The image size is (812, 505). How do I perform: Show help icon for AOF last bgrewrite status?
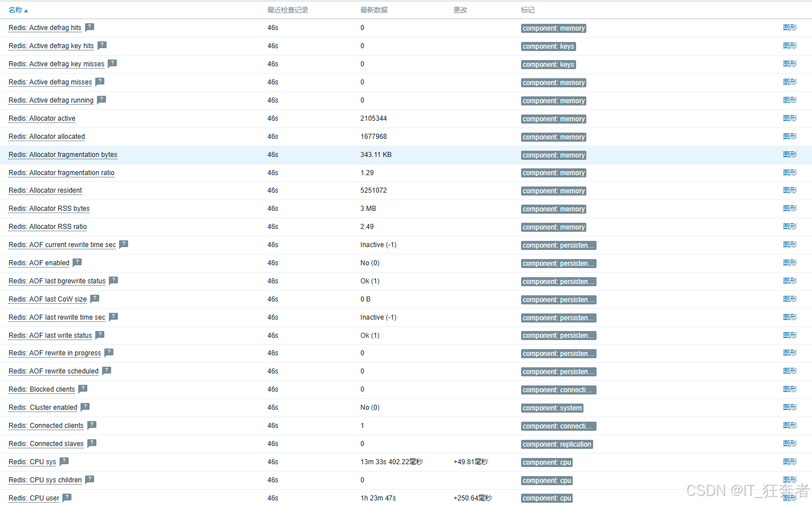coord(113,281)
